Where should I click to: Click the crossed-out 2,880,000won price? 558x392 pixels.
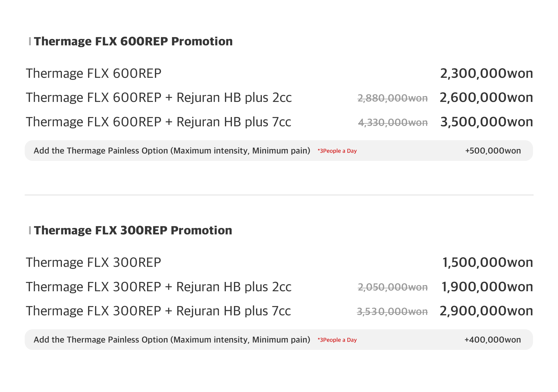pyautogui.click(x=392, y=98)
